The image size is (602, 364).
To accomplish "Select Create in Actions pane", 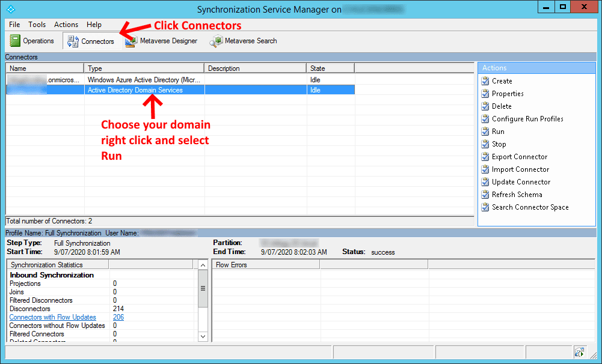I will [502, 81].
